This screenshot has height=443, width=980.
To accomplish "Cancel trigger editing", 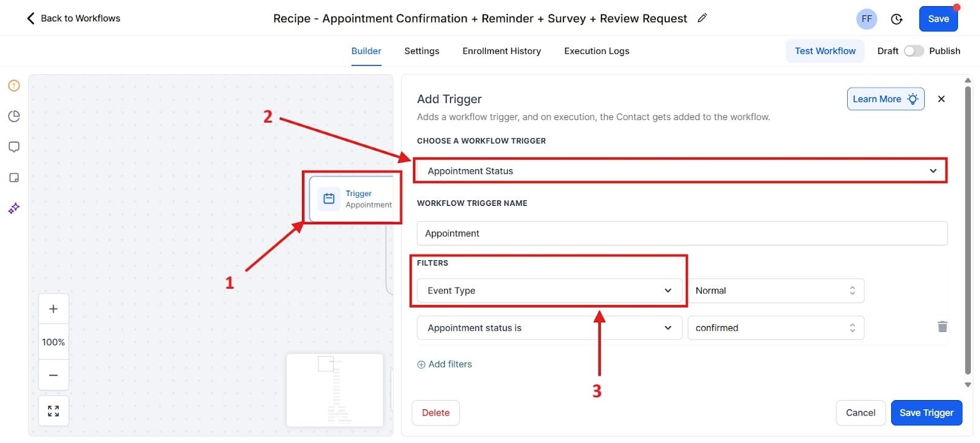I will 861,413.
